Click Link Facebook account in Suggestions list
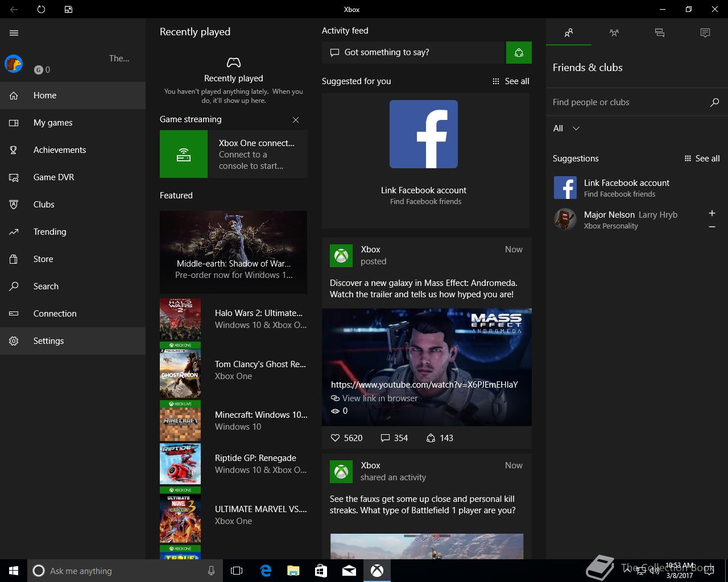 point(637,188)
